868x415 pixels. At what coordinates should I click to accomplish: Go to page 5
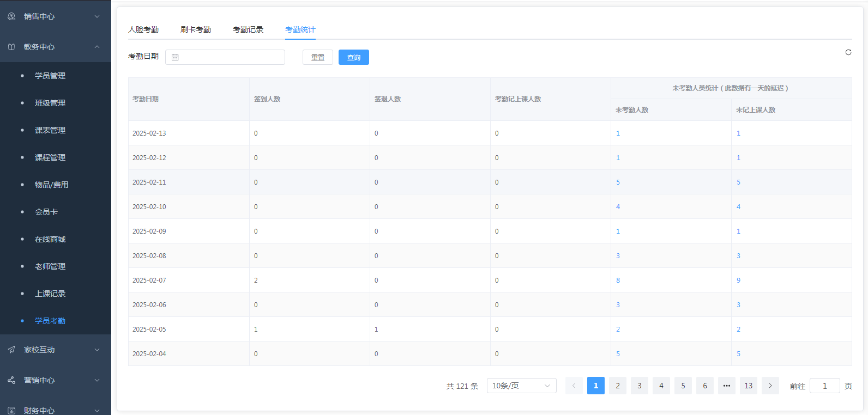pos(683,386)
